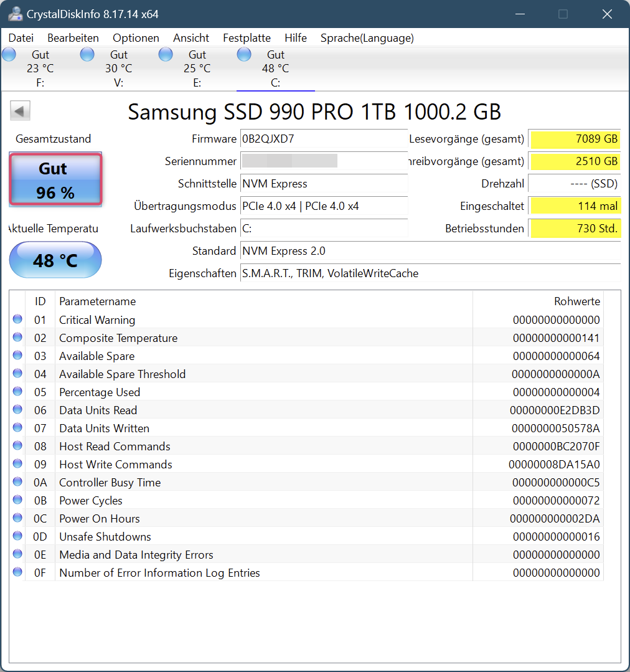Click status dot of Power On Hours row

tap(17, 518)
